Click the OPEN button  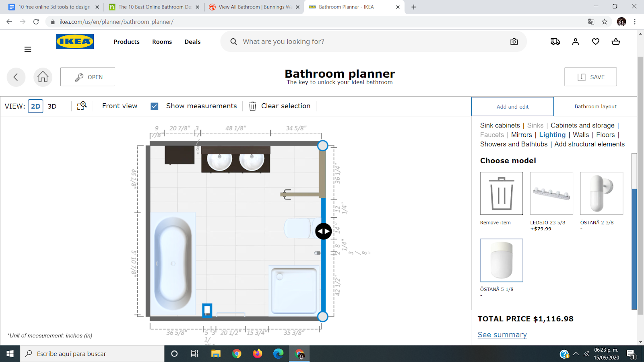click(88, 77)
